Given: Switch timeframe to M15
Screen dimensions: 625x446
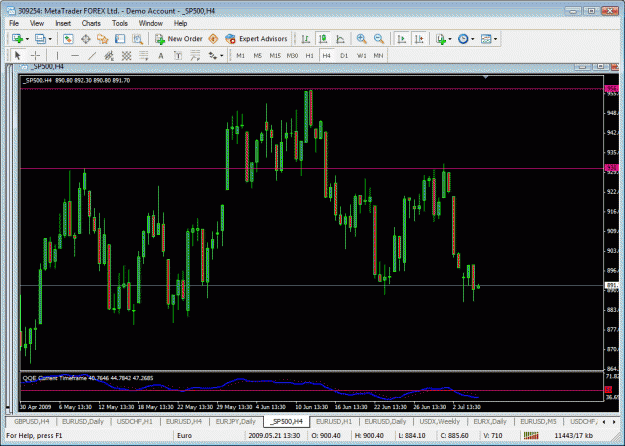Looking at the screenshot, I should click(275, 55).
